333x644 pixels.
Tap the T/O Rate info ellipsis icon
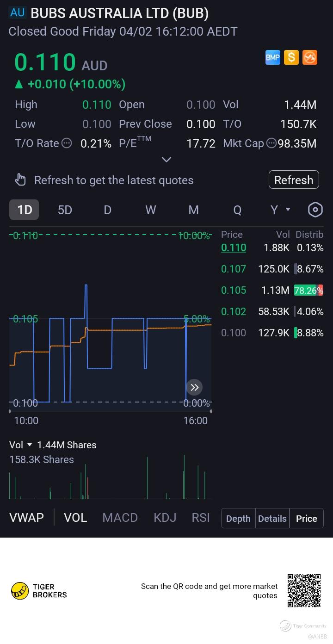(67, 143)
